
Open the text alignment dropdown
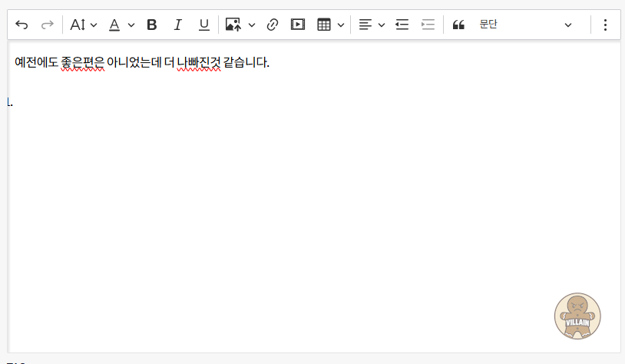(x=372, y=25)
